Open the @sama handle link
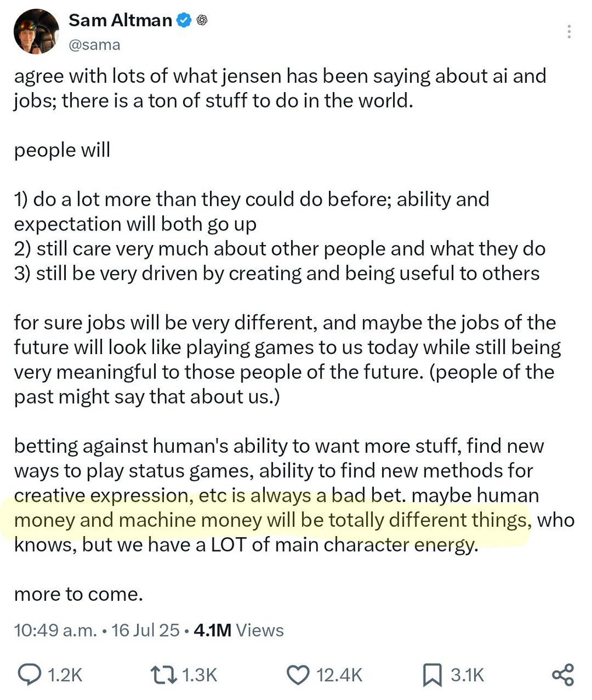This screenshot has width=592, height=700. 94,45
